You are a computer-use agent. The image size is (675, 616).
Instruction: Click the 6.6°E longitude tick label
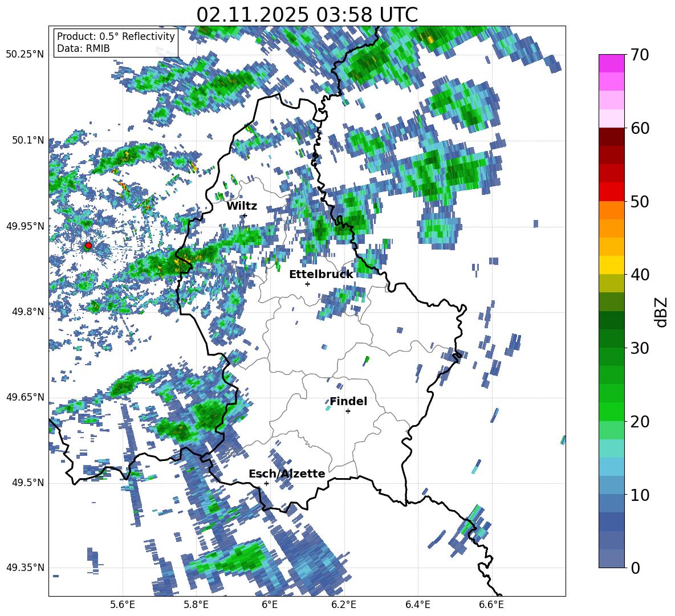(x=491, y=605)
